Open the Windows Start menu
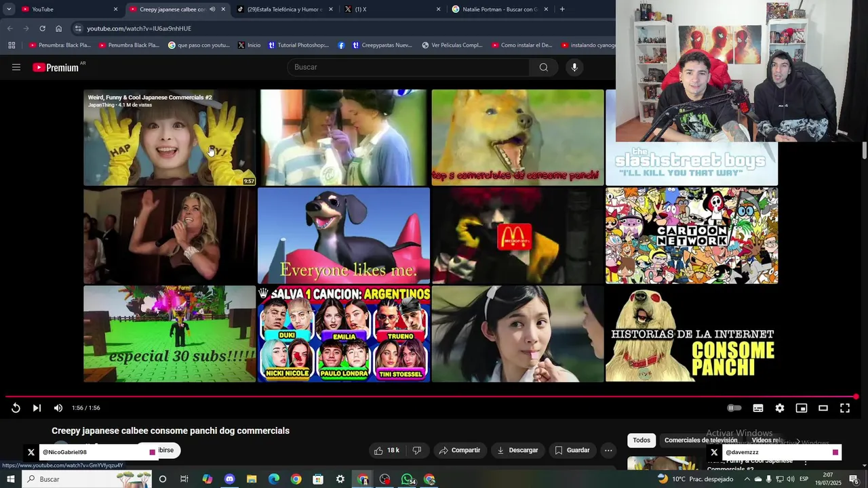Image resolution: width=868 pixels, height=488 pixels. coord(11,479)
